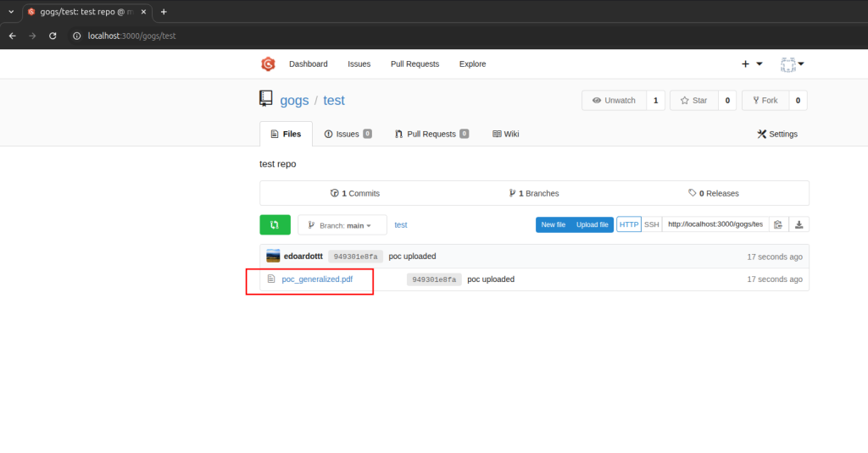Close the gogs/test browser tab
This screenshot has width=868, height=453.
click(143, 12)
